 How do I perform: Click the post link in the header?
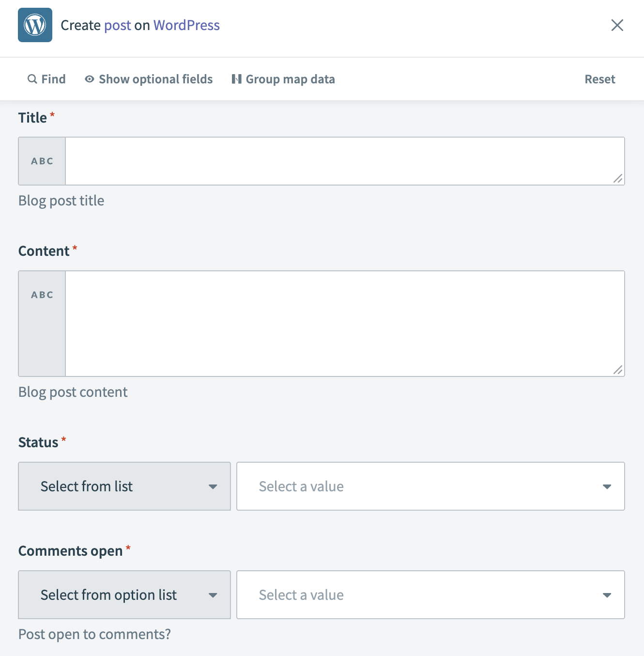(x=118, y=25)
